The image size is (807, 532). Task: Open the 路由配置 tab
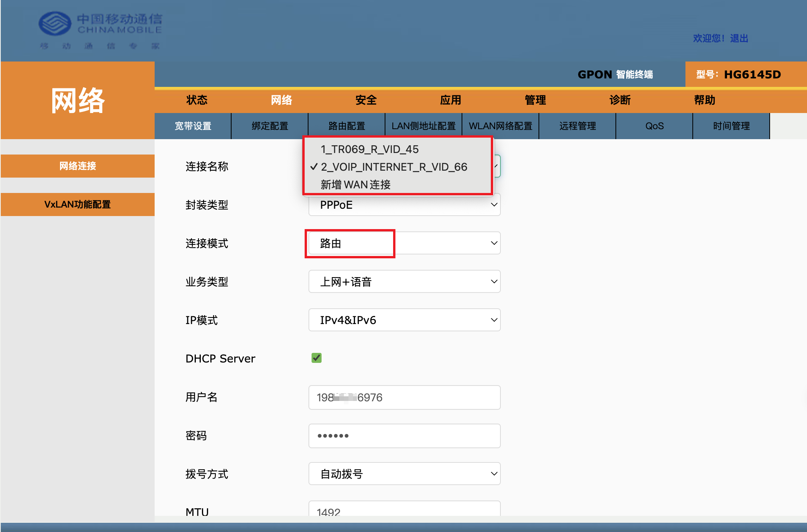tap(347, 126)
